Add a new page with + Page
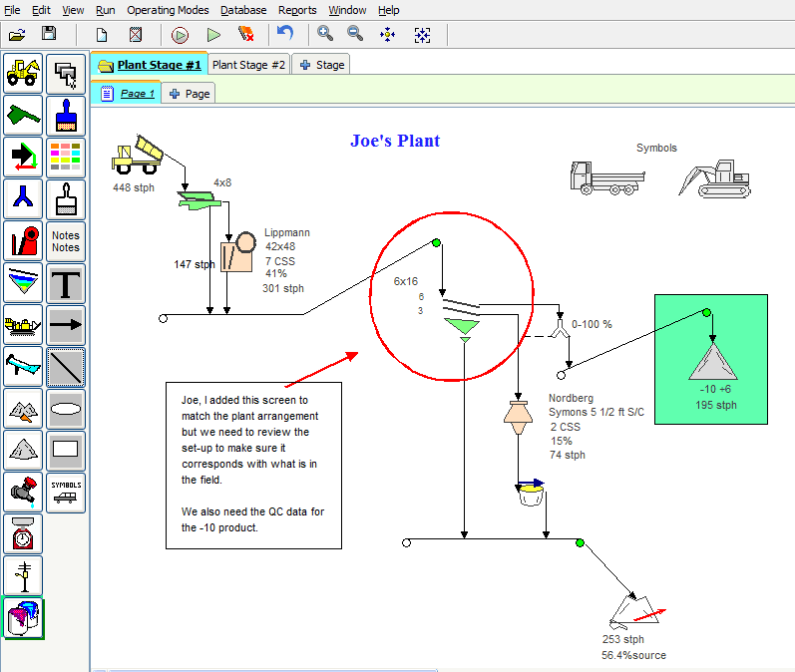The width and height of the screenshot is (795, 672). pyautogui.click(x=190, y=94)
